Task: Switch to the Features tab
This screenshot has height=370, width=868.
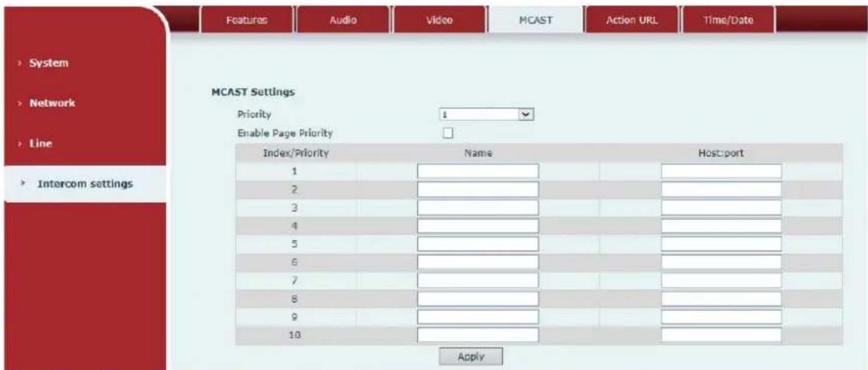Action: [247, 20]
